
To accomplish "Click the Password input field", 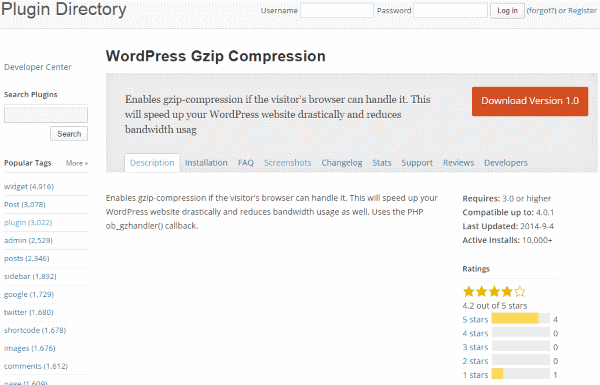I will 450,10.
